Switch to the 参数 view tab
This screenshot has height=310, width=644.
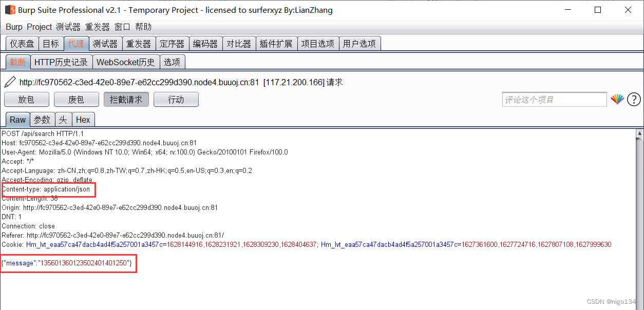tap(42, 120)
